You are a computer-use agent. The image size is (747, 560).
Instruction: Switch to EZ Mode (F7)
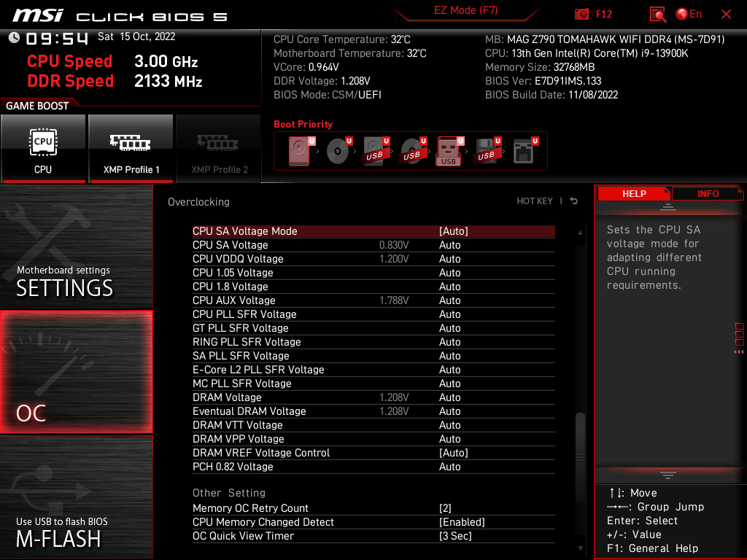465,10
